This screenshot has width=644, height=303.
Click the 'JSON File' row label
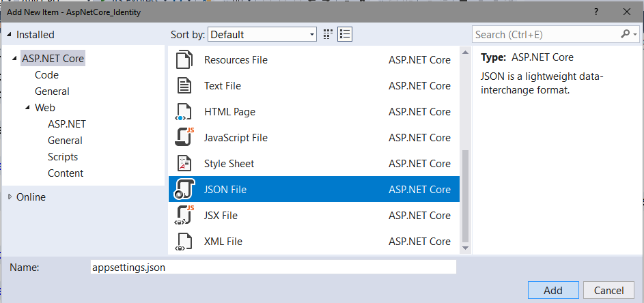tap(225, 189)
